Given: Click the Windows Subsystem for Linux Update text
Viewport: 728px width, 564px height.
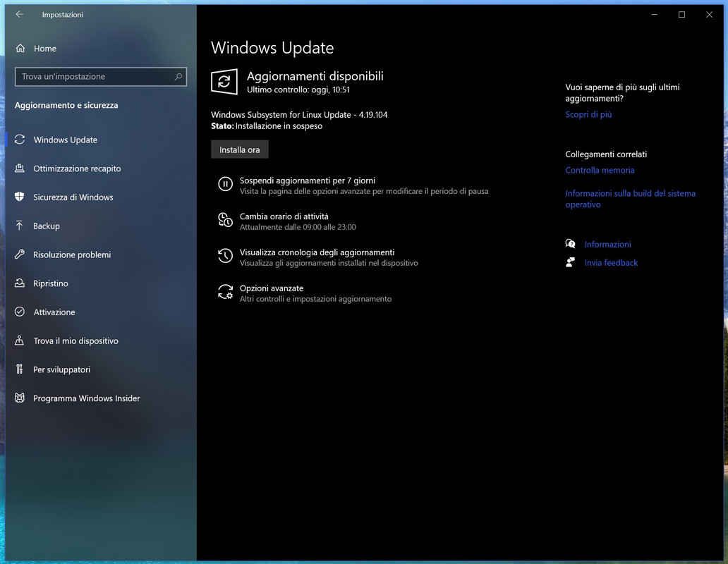Looking at the screenshot, I should click(x=299, y=114).
